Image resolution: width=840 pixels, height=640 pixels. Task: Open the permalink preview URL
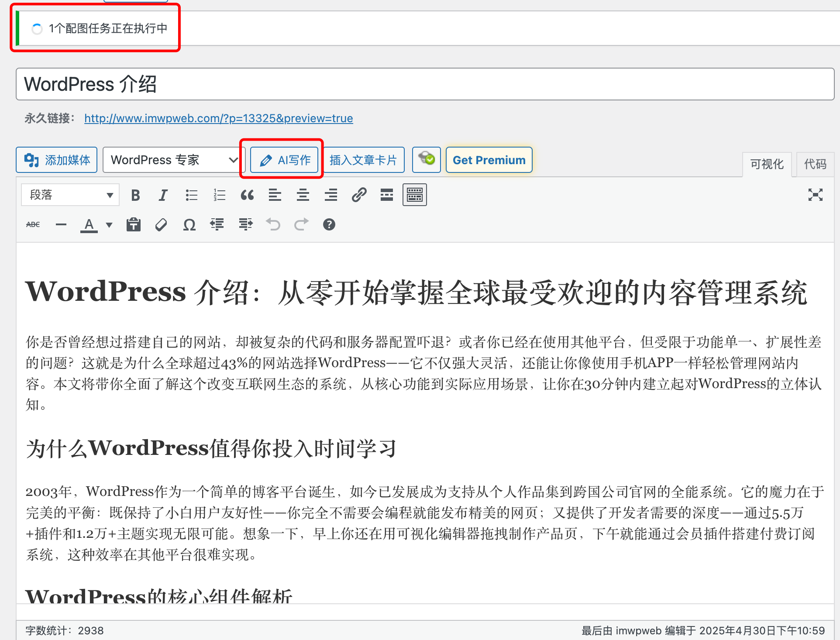pyautogui.click(x=219, y=118)
